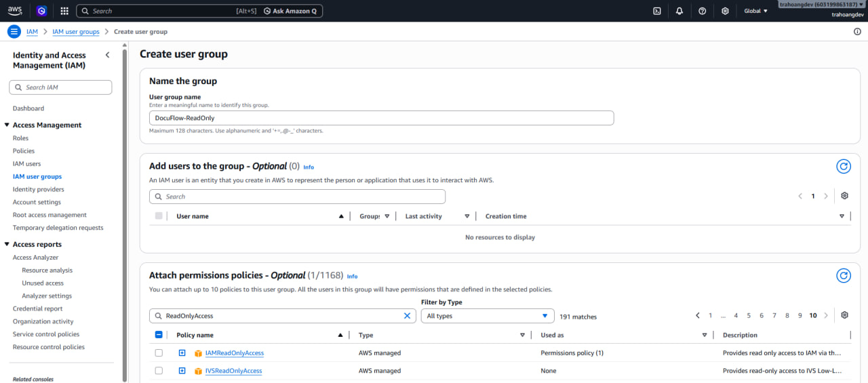The width and height of the screenshot is (868, 383).
Task: Toggle the blue hamburger navigation menu
Action: tap(14, 32)
